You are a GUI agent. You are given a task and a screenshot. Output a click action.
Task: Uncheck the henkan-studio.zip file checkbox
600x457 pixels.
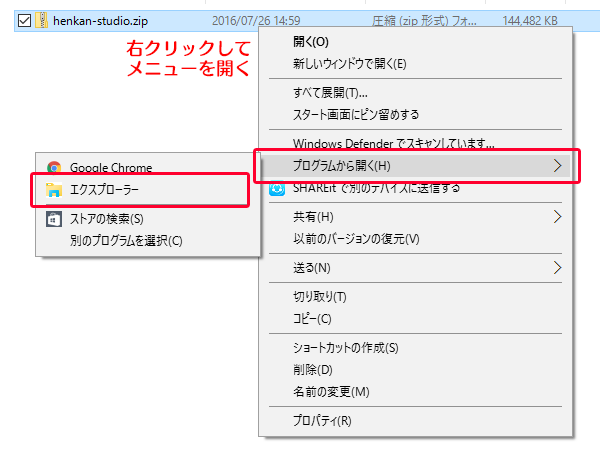[25, 19]
